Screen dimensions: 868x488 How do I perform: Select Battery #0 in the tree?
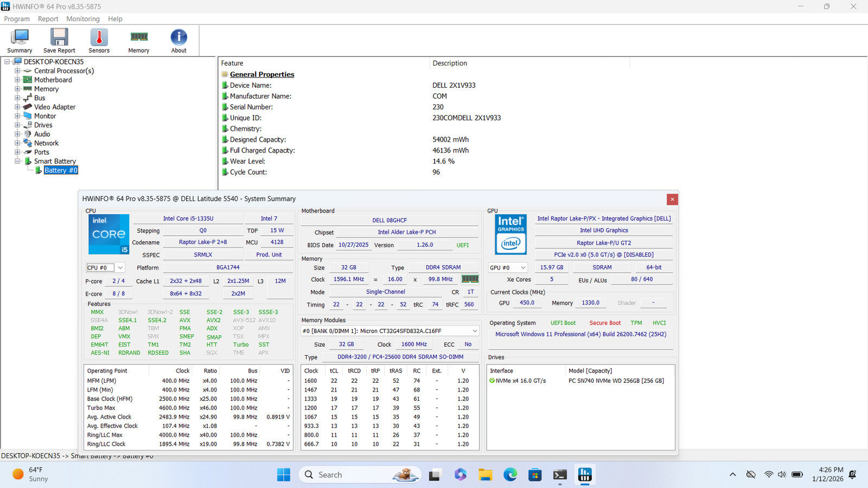61,170
